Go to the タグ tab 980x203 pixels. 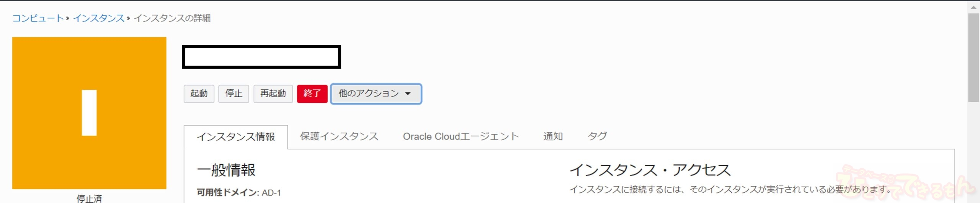tap(597, 136)
